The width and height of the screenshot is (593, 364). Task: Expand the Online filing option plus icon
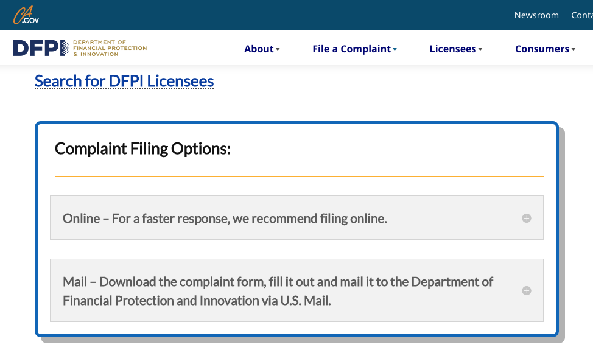(x=527, y=218)
